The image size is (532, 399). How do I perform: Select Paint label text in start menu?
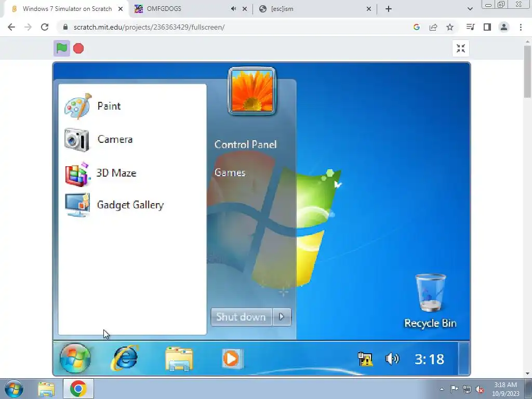[x=109, y=106]
